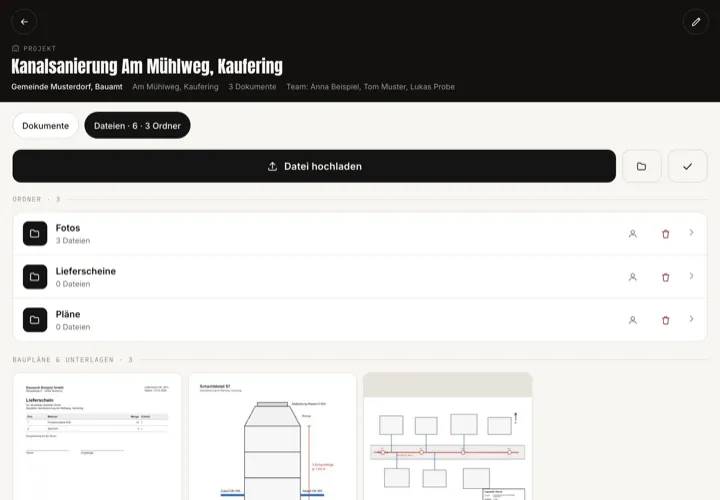Assign person to the Lieferscheine folder
Image resolution: width=720 pixels, height=500 pixels.
[x=633, y=277]
